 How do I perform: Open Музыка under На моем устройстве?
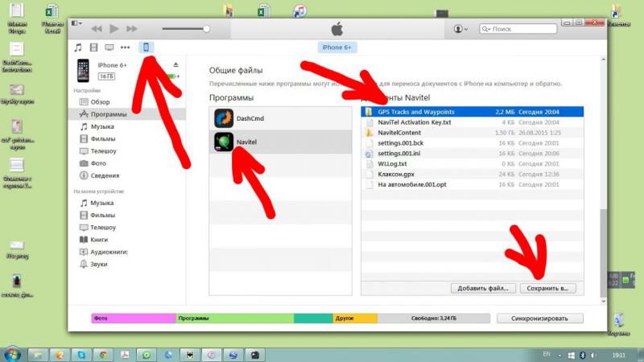102,203
